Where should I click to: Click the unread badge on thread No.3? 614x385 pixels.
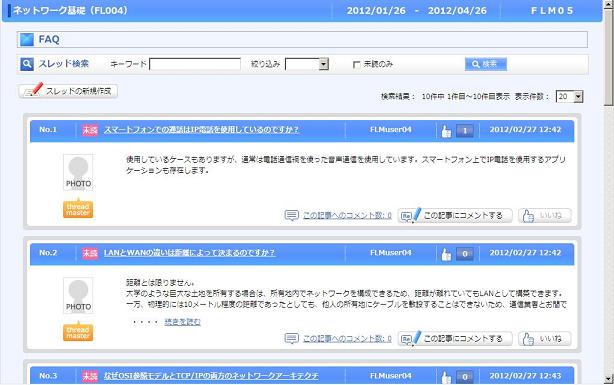point(90,376)
